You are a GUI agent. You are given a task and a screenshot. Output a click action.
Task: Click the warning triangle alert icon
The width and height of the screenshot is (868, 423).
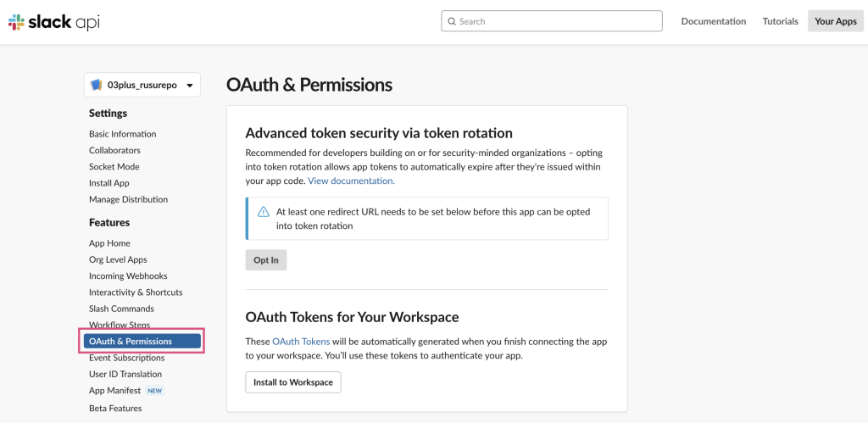point(264,212)
